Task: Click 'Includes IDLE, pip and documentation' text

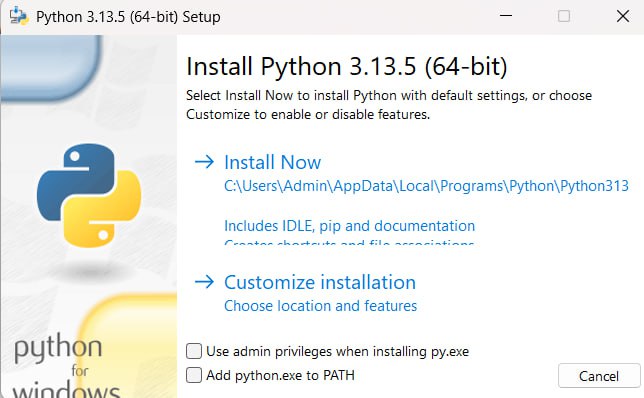Action: (x=350, y=226)
